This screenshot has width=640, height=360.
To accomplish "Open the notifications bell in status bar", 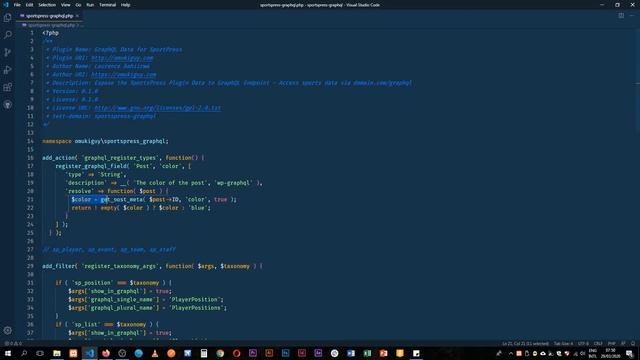I will pyautogui.click(x=633, y=344).
